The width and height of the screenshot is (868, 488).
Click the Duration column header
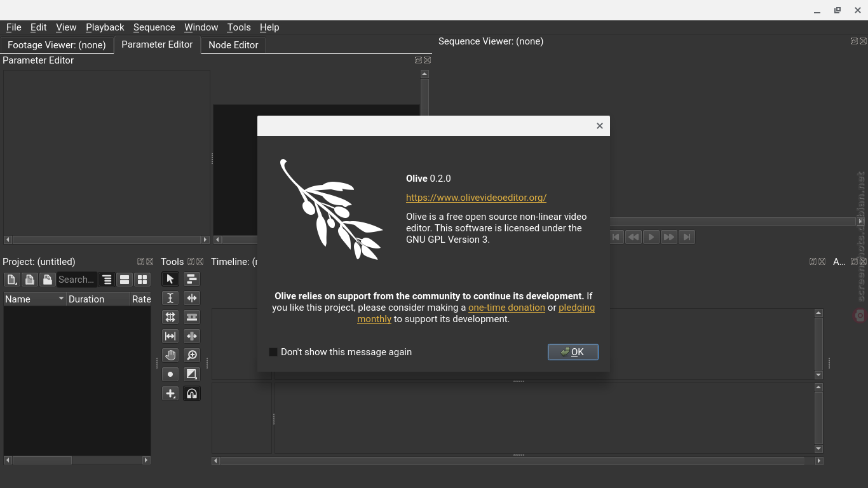[98, 299]
